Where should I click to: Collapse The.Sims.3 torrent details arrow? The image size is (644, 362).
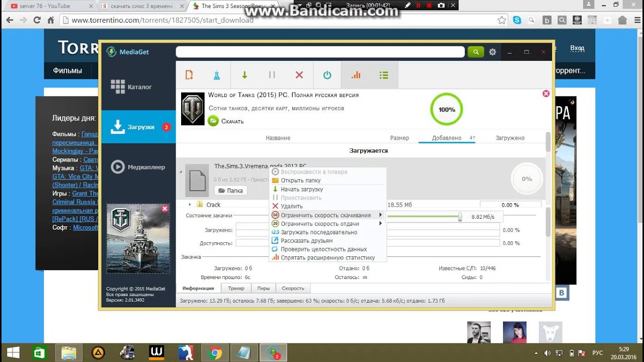point(181,171)
